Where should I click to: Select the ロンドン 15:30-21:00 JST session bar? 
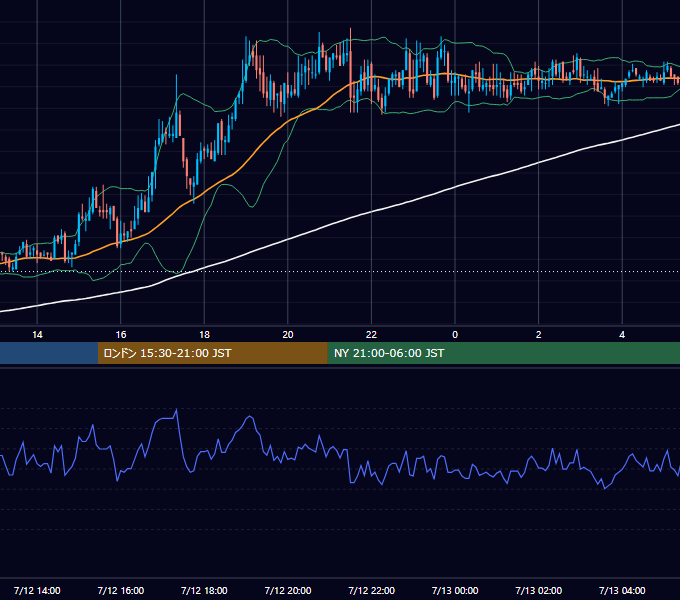click(212, 353)
